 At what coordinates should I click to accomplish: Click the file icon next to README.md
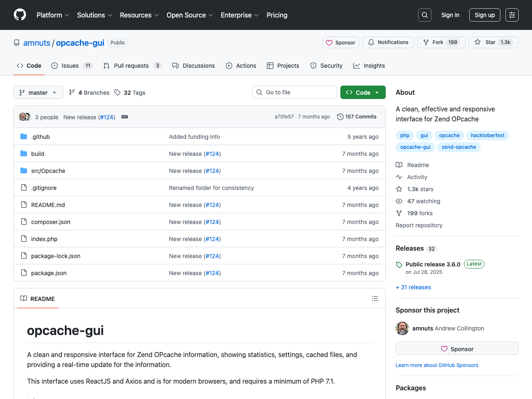[x=24, y=204]
